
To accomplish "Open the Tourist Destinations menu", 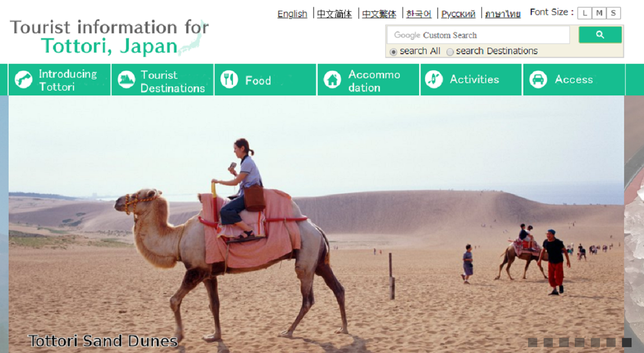I will (x=163, y=80).
